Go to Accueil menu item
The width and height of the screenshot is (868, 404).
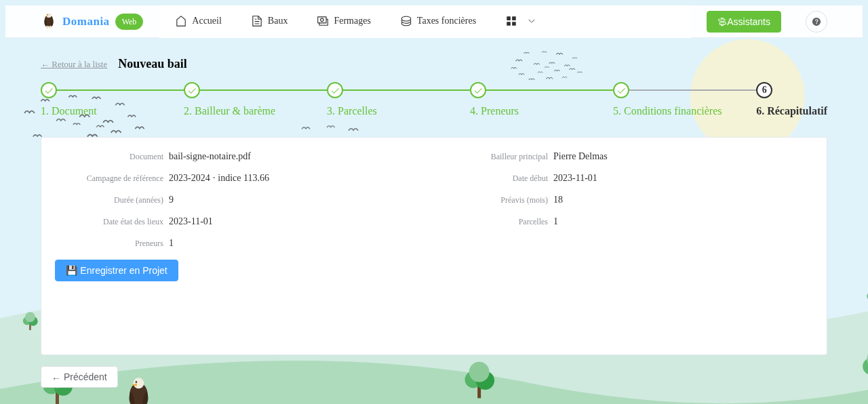pos(199,21)
